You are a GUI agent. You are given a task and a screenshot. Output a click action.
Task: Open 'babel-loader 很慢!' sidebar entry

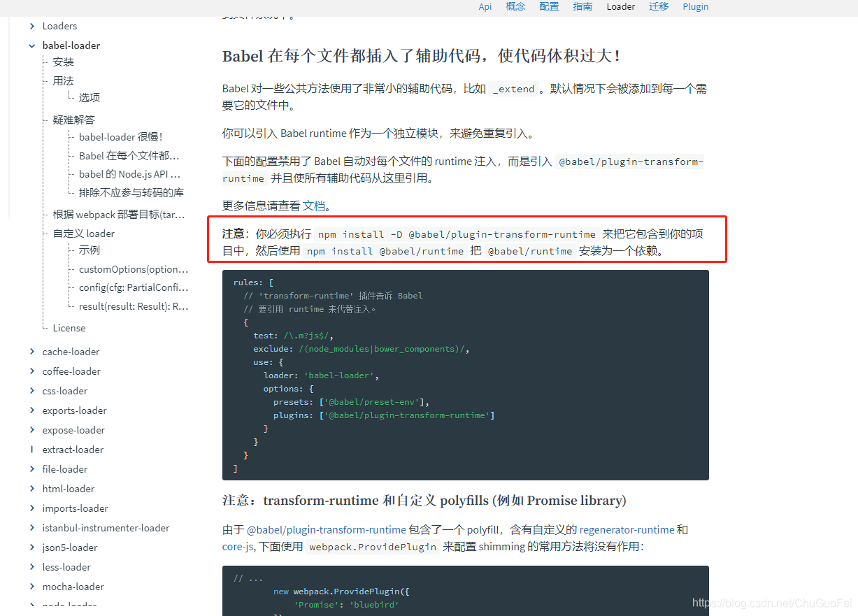(120, 137)
